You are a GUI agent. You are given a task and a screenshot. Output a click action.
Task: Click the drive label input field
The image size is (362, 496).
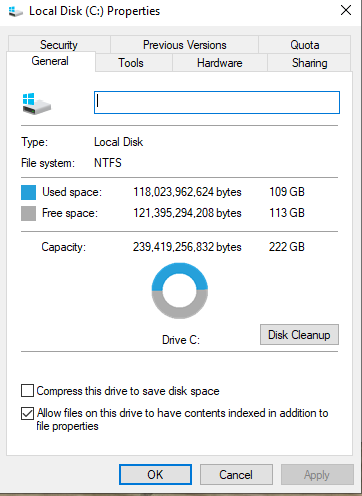[x=217, y=102]
